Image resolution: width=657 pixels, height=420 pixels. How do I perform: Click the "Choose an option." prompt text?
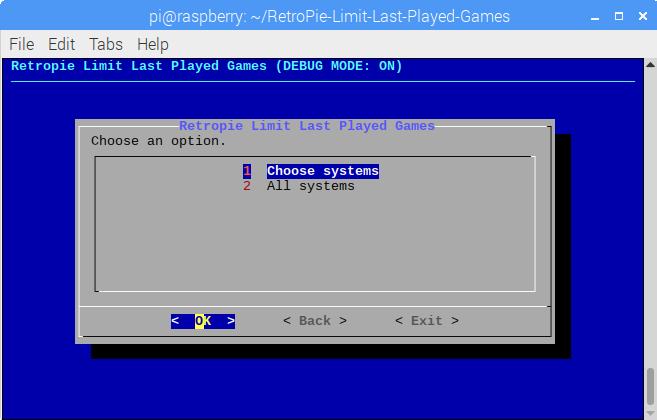coord(159,141)
